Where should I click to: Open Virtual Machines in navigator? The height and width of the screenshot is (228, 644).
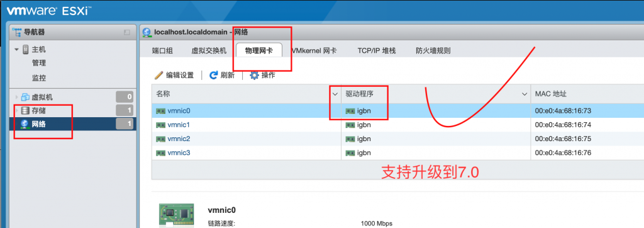[42, 98]
